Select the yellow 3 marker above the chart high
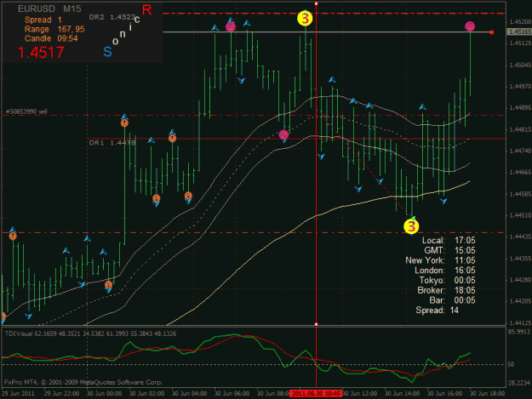The width and height of the screenshot is (532, 399). (x=305, y=19)
